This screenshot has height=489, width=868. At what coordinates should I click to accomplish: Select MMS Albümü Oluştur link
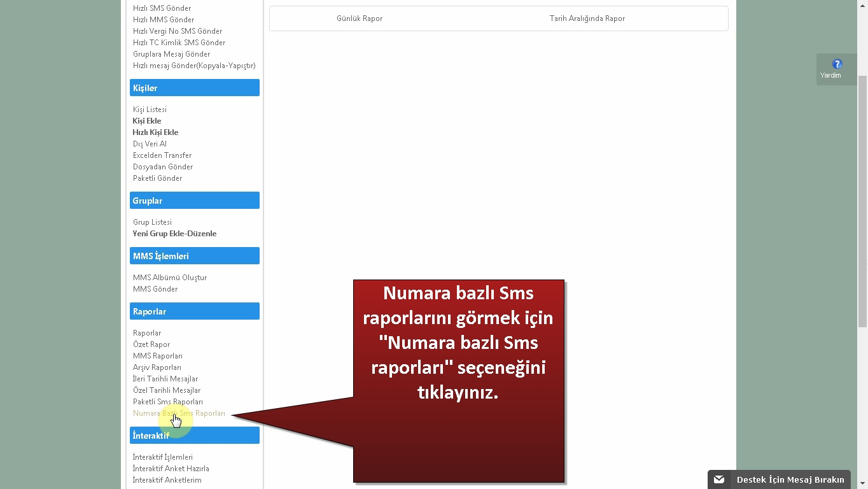pos(170,278)
